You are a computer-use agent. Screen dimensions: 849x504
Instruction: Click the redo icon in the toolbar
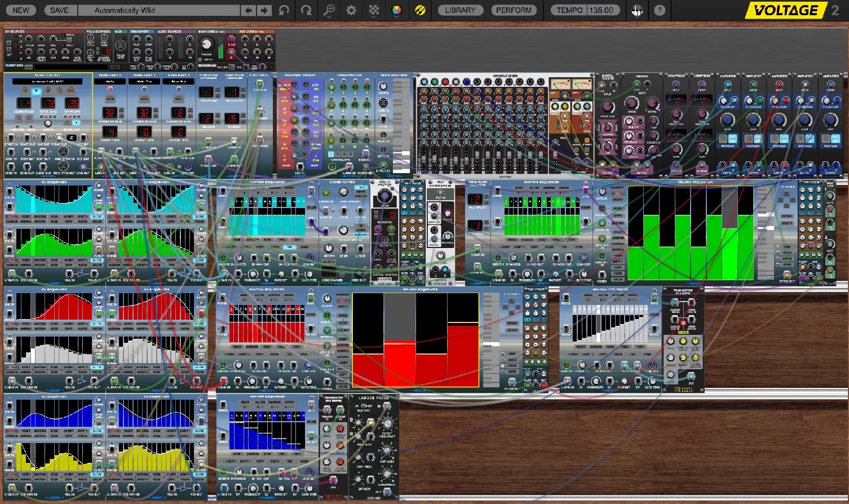306,10
